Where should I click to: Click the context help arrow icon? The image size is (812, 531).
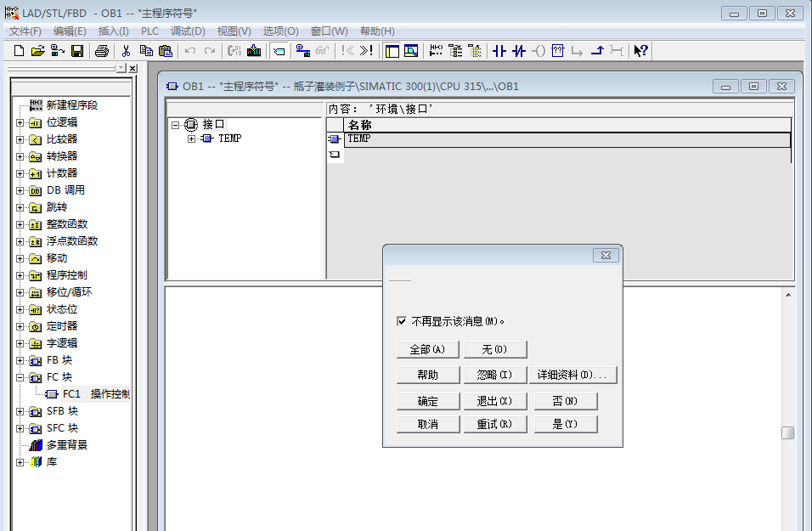[640, 51]
